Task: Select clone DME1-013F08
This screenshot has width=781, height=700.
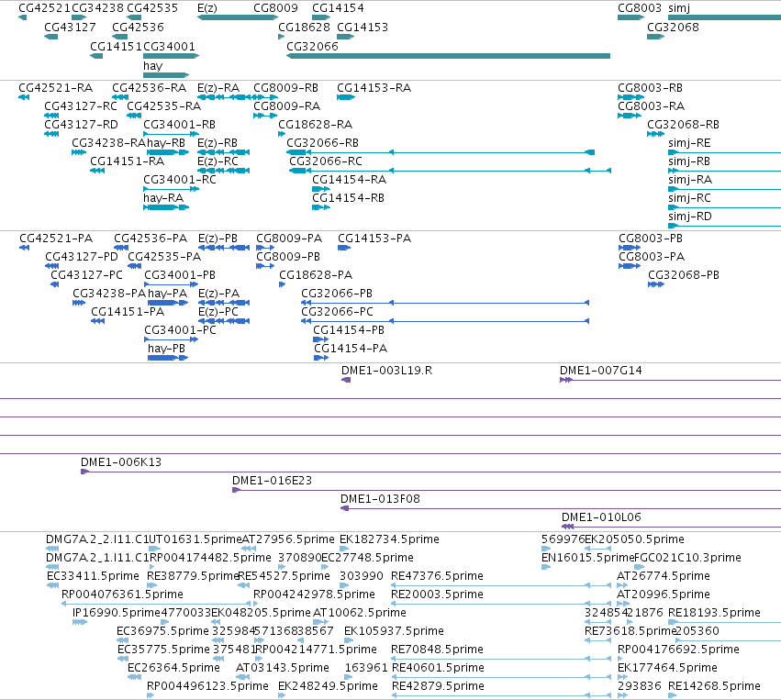Action: [561, 508]
